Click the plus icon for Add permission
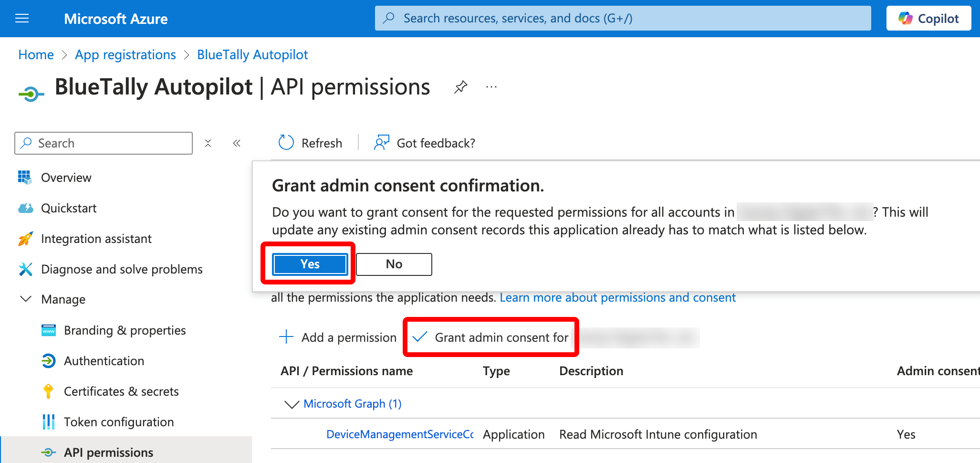The image size is (980, 463). (286, 337)
